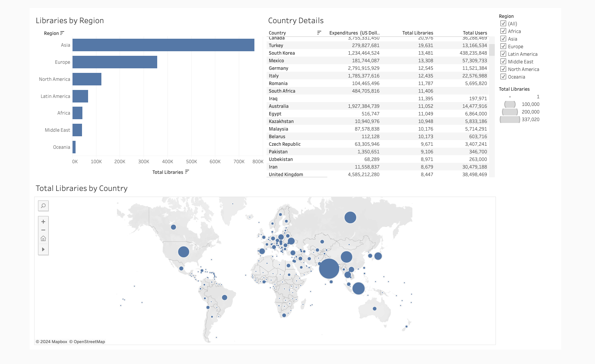Screen dimensions: 595x364
Task: Select the Latin America bar
Action: [80, 96]
